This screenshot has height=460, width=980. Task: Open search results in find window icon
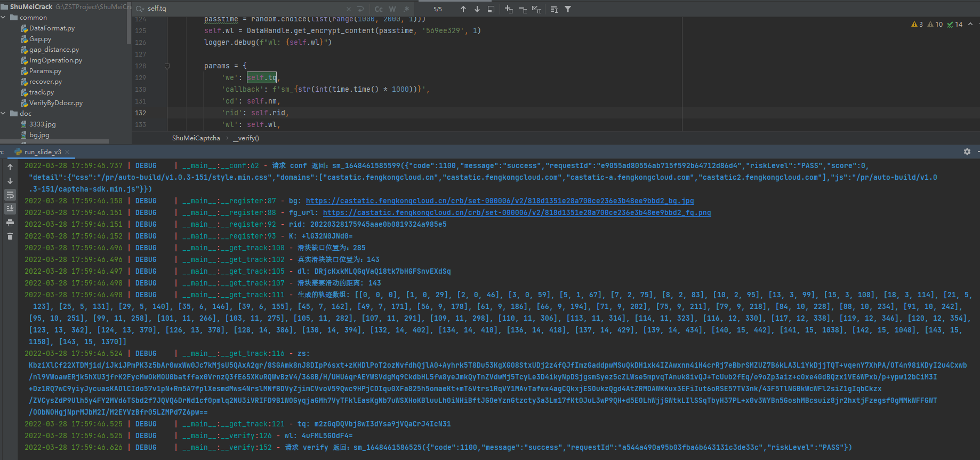491,9
